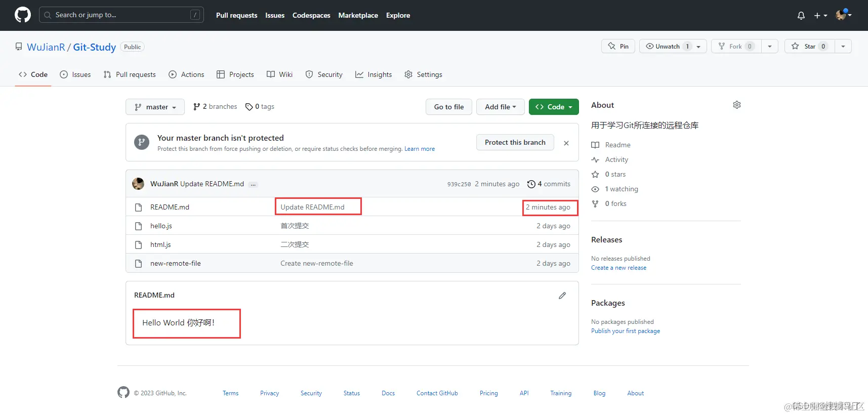
Task: Pin the repository
Action: coord(618,46)
